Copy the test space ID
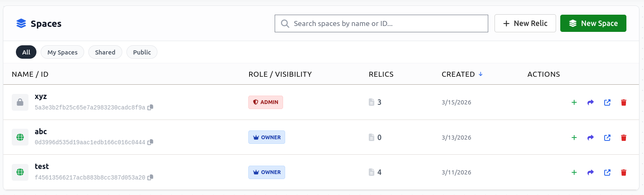Viewport: 644px width, 195px height. point(150,177)
